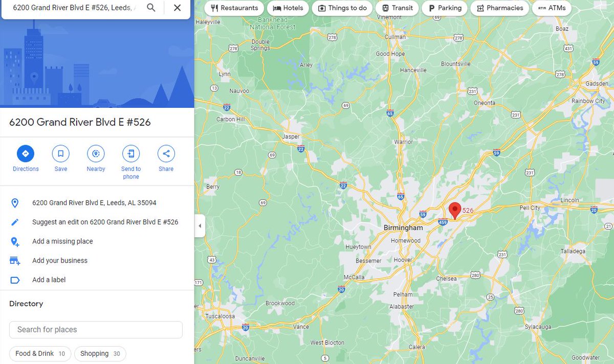Show Transit stations on the map
Image resolution: width=614 pixels, height=364 pixels.
(398, 8)
